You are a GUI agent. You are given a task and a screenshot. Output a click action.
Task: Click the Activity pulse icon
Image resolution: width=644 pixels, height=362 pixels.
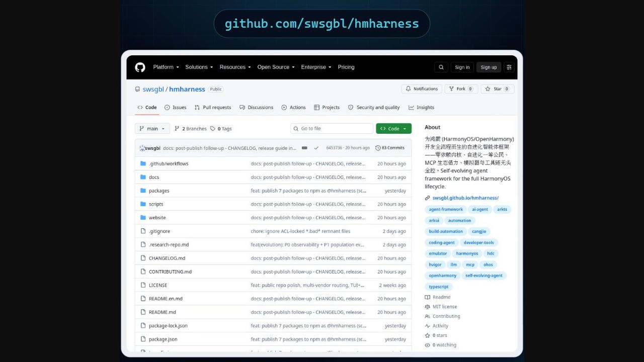tap(428, 326)
